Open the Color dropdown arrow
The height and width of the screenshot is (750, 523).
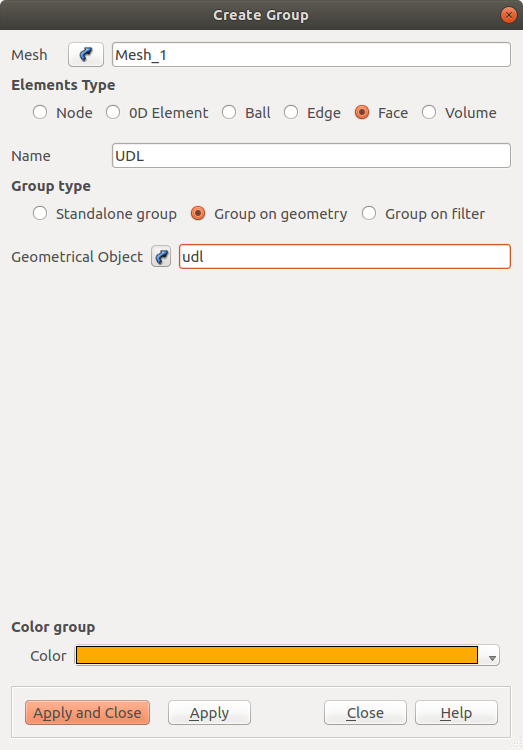pyautogui.click(x=492, y=658)
